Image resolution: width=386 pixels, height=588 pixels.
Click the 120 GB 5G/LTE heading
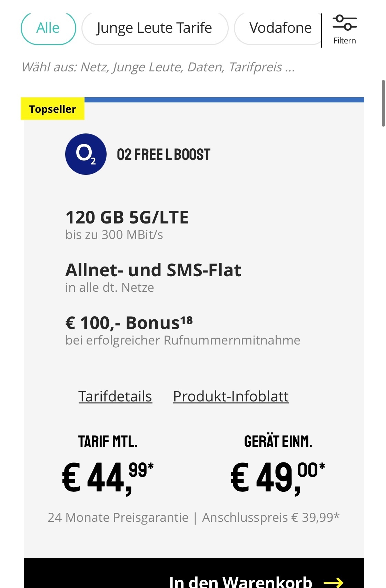pos(127,217)
